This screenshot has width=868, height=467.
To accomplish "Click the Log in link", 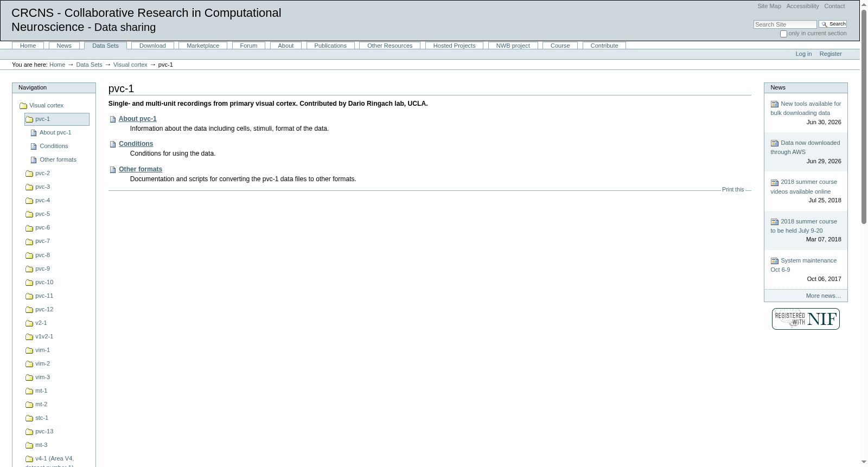I will tap(803, 54).
